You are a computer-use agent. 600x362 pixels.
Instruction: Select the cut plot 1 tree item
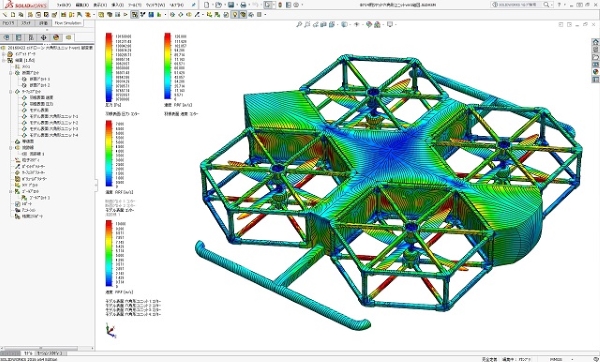(x=39, y=79)
